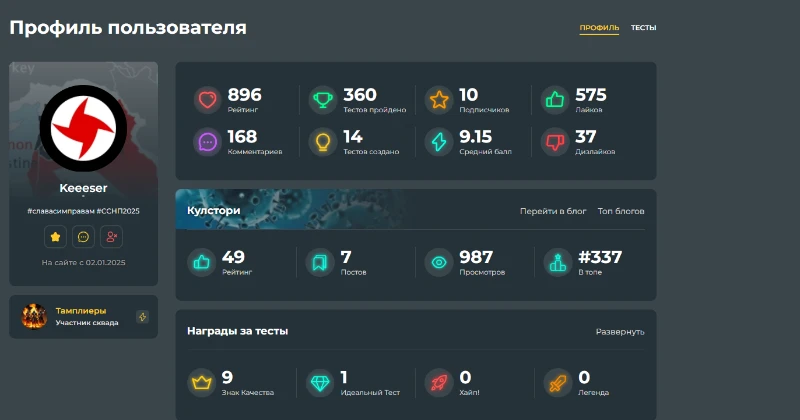The width and height of the screenshot is (800, 420).
Task: Click the Keeeser profile avatar picture
Action: [83, 128]
